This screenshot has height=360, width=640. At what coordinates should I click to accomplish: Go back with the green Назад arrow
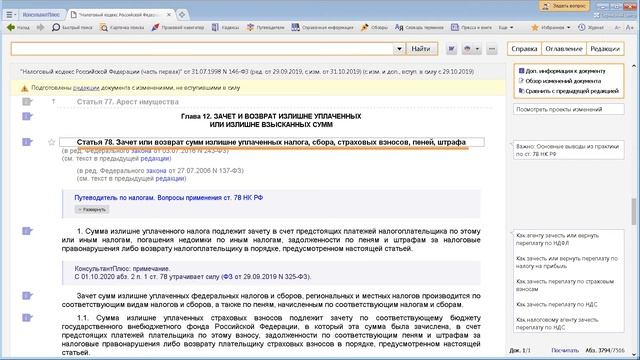18,27
